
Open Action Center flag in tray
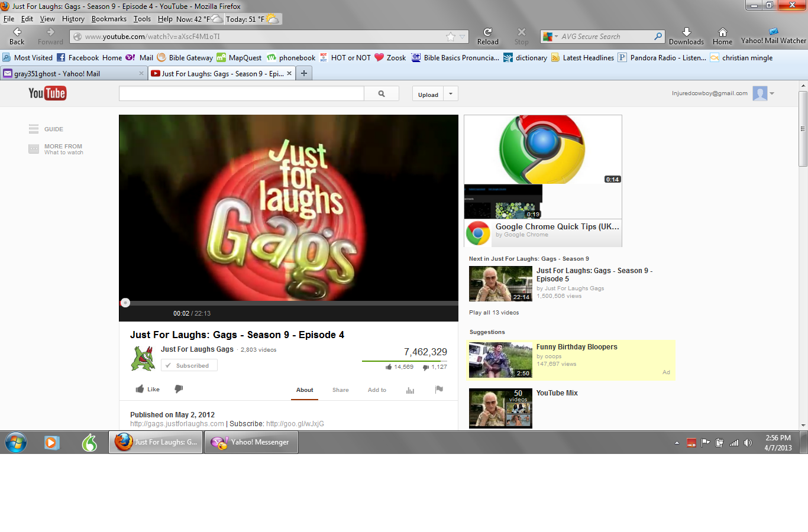coord(706,443)
